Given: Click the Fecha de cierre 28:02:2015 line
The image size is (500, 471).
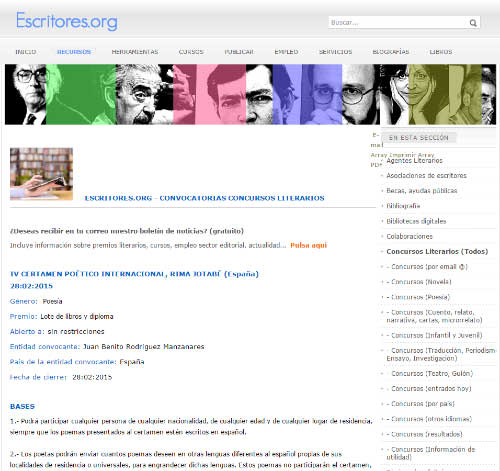Looking at the screenshot, I should coord(61,377).
